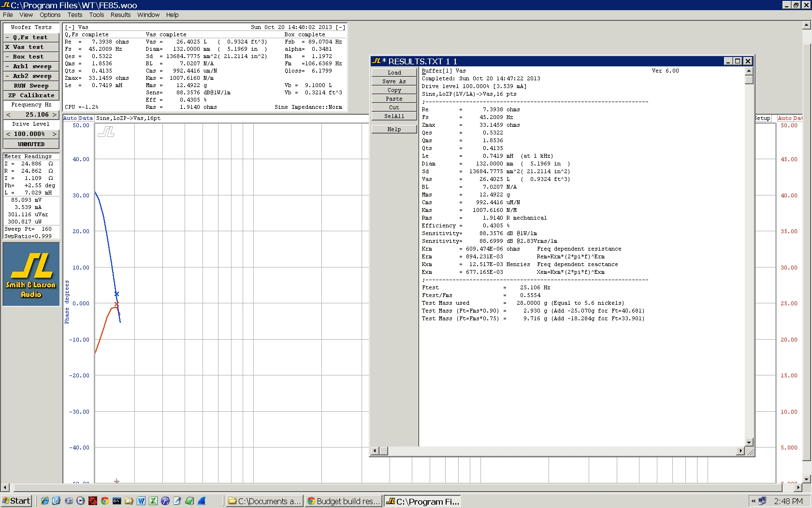Click the purple help quick launch icon

tap(165, 501)
